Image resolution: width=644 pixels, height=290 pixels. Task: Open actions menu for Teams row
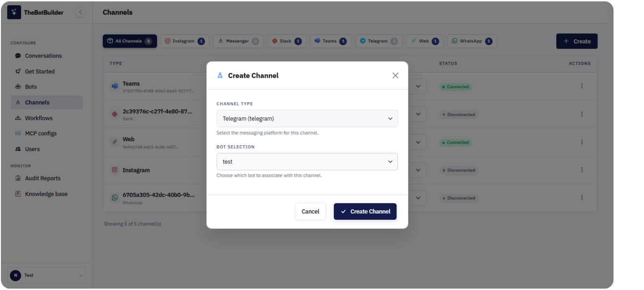tap(582, 86)
